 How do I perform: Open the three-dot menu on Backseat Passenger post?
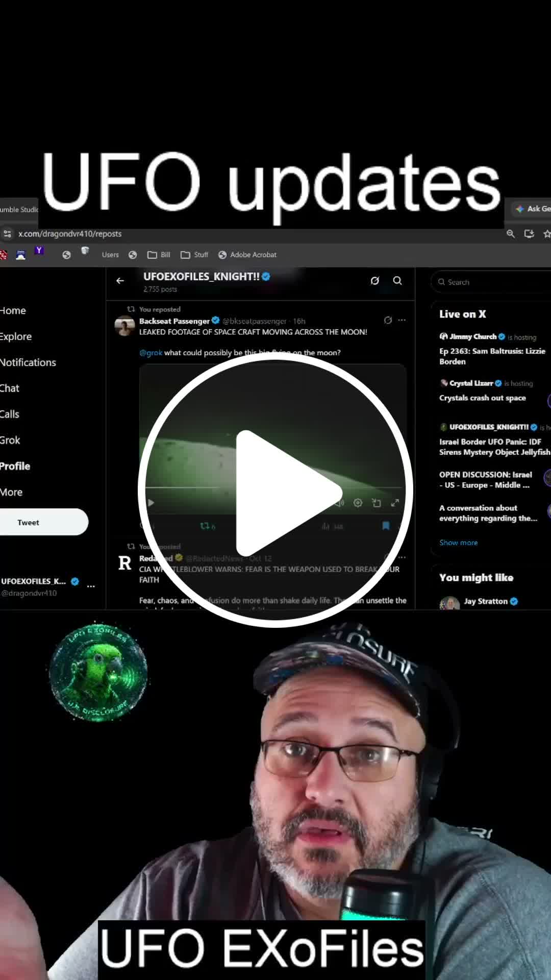[402, 320]
